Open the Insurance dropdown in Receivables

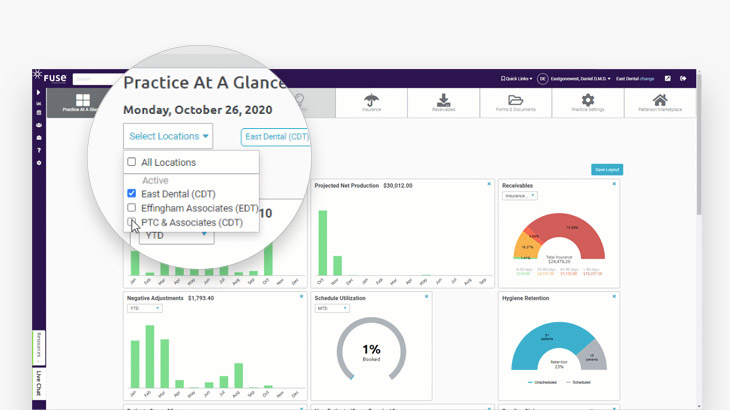click(x=520, y=196)
